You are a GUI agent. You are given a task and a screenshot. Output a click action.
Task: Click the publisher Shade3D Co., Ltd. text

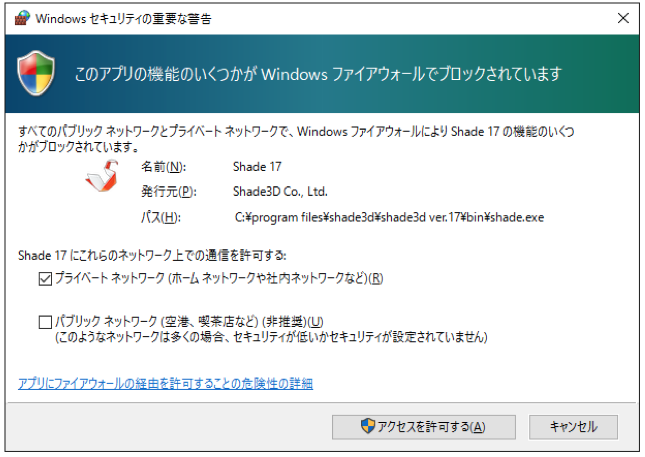(280, 192)
